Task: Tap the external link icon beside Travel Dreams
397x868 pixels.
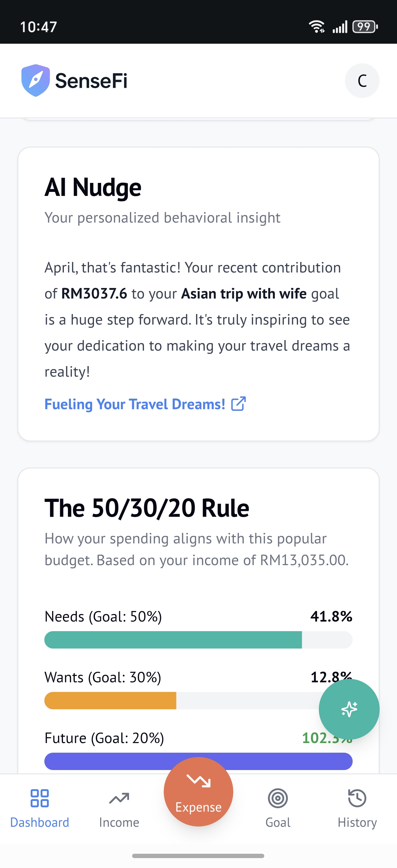Action: [238, 404]
